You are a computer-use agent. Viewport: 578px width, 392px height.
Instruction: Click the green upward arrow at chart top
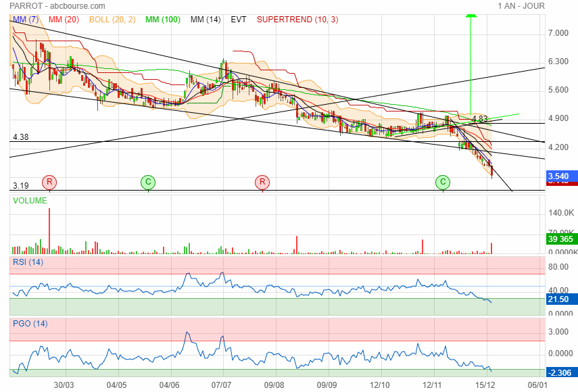[x=470, y=15]
